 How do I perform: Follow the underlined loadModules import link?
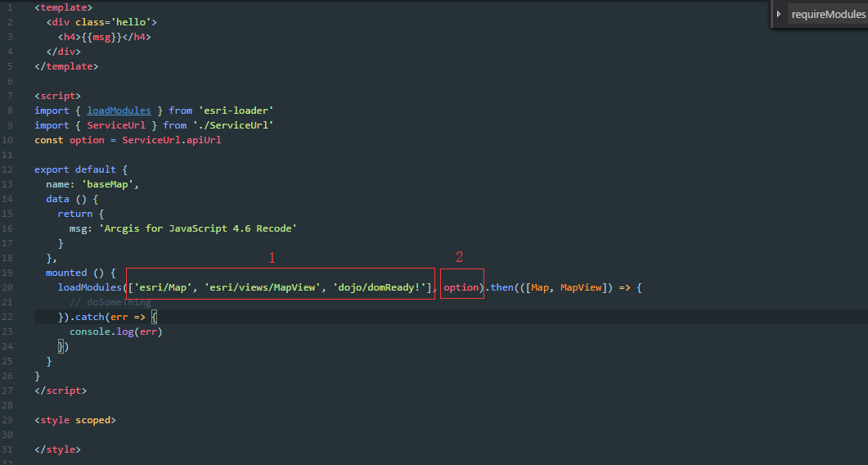point(119,111)
